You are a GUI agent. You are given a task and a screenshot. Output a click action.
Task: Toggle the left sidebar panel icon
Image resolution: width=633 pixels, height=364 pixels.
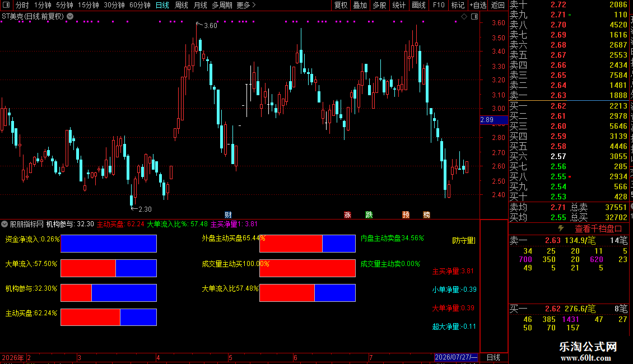6,5
